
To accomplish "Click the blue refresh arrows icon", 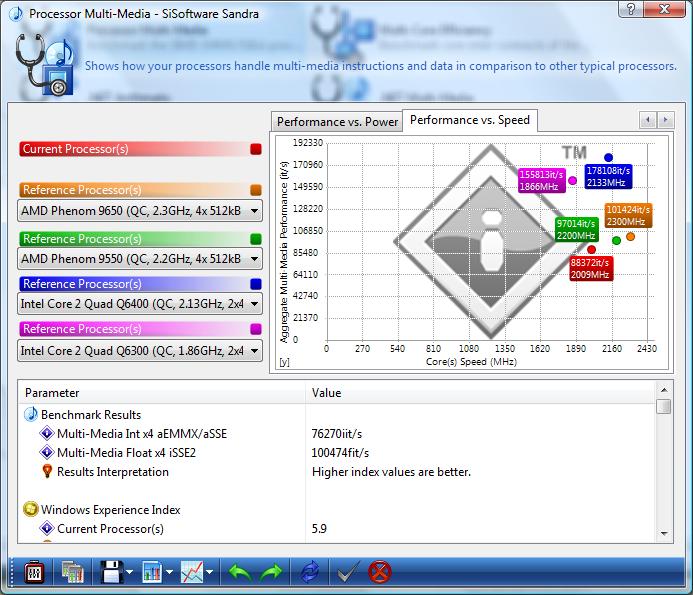I will [x=310, y=572].
